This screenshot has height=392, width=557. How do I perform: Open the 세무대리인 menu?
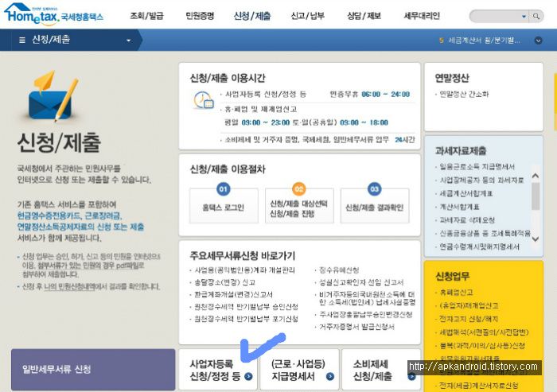coord(422,16)
